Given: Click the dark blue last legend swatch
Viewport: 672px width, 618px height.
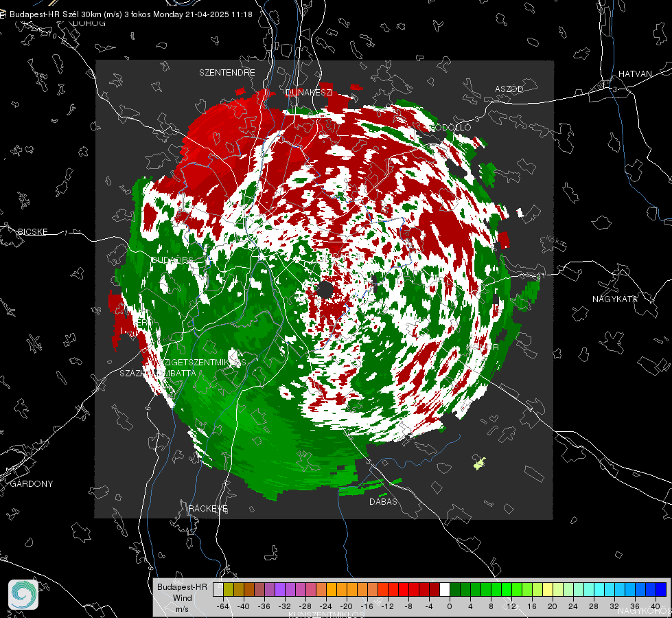Looking at the screenshot, I should 661,589.
